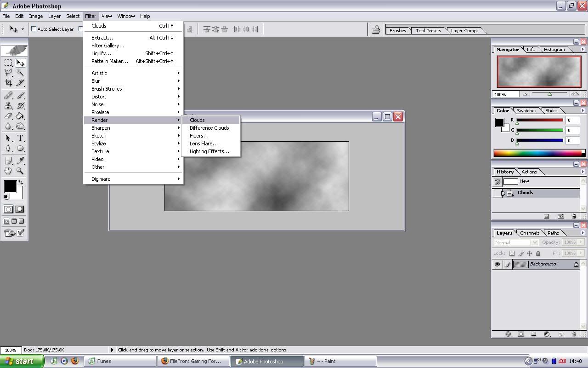Choose the Horizontal Type tool
The height and width of the screenshot is (368, 588).
pos(20,138)
